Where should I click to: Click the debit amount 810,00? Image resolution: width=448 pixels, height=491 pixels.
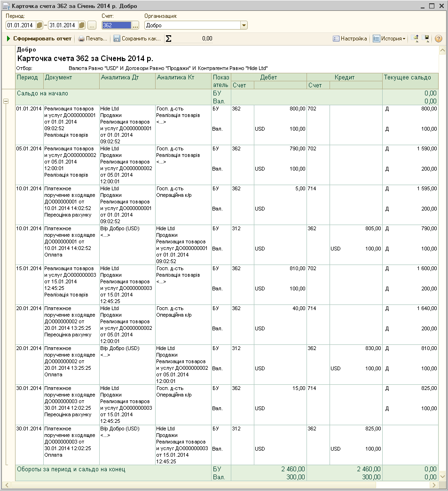[x=297, y=268]
